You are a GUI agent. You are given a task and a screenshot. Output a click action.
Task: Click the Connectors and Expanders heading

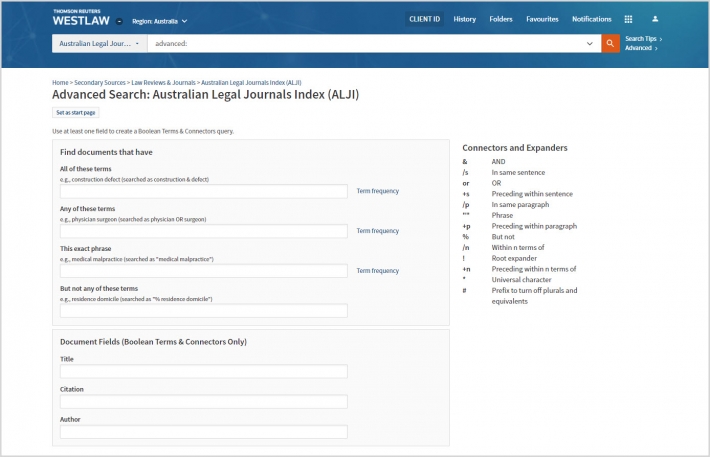(515, 148)
